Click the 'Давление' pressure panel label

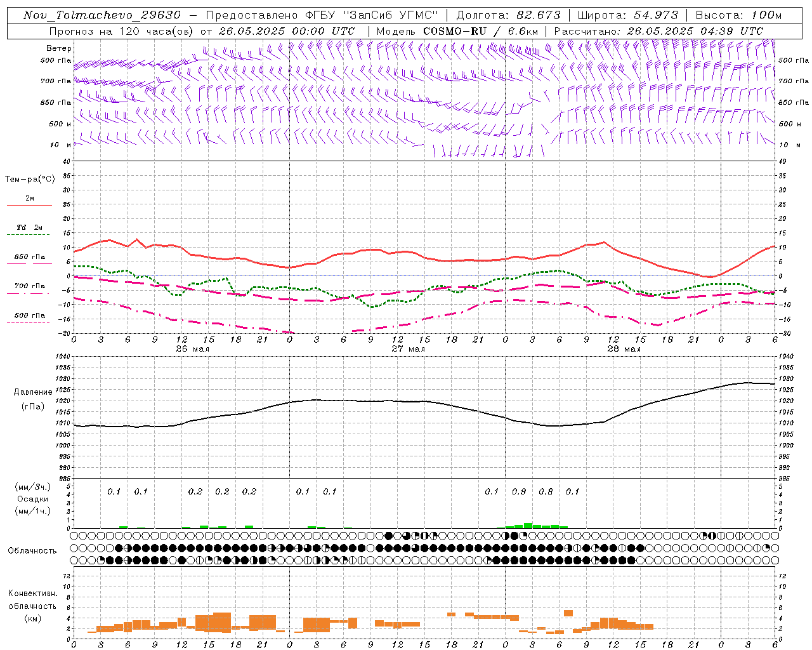pos(33,392)
